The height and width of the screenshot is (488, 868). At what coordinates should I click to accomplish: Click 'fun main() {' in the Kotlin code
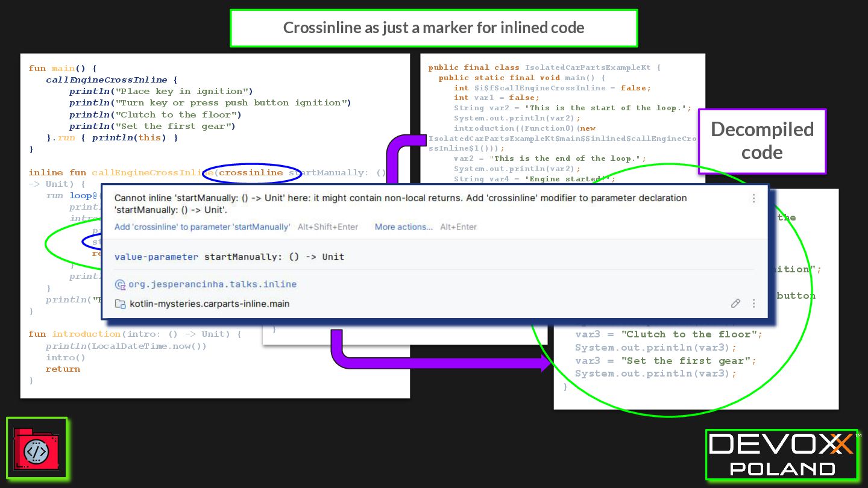pos(63,68)
